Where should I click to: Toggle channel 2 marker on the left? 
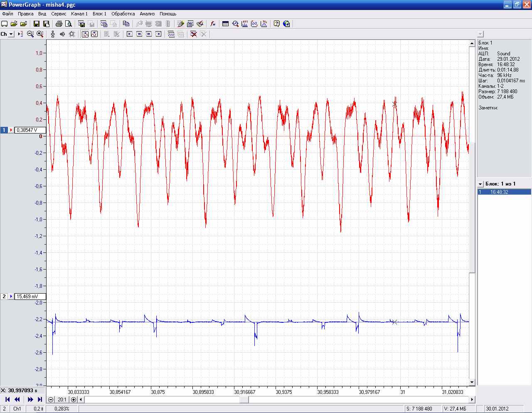pyautogui.click(x=5, y=297)
